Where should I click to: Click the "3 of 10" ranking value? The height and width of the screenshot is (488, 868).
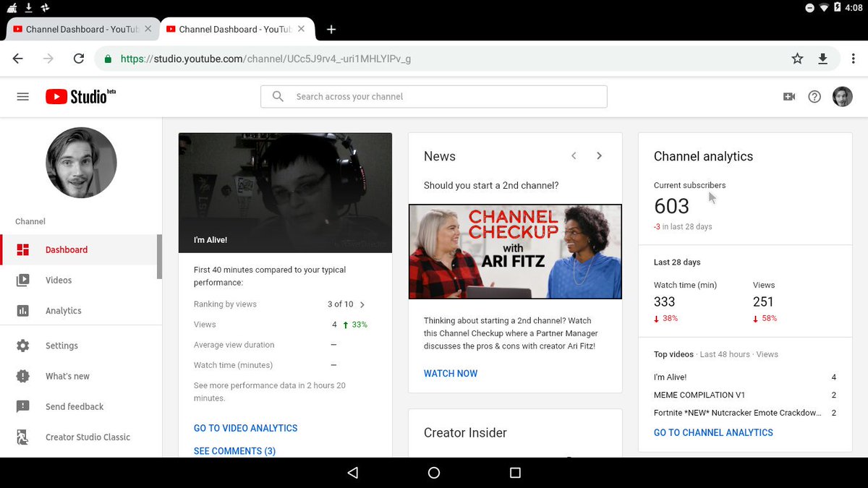(340, 304)
